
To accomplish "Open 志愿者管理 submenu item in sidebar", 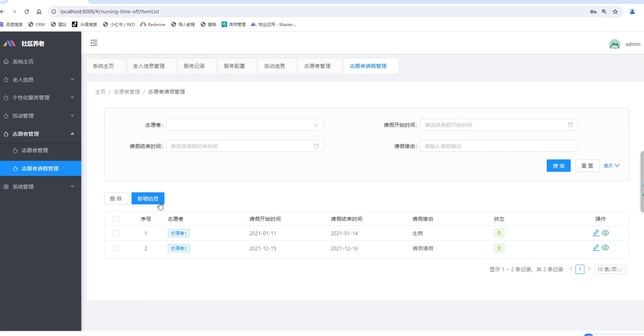I will [40, 150].
